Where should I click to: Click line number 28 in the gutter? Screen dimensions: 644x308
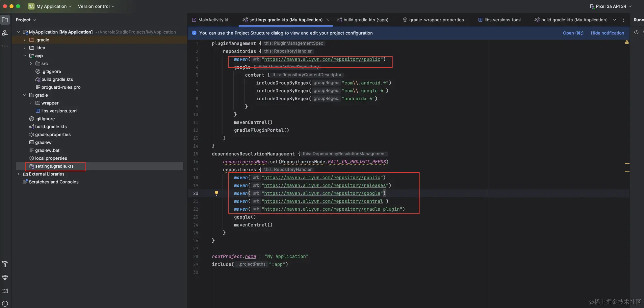pyautogui.click(x=196, y=256)
